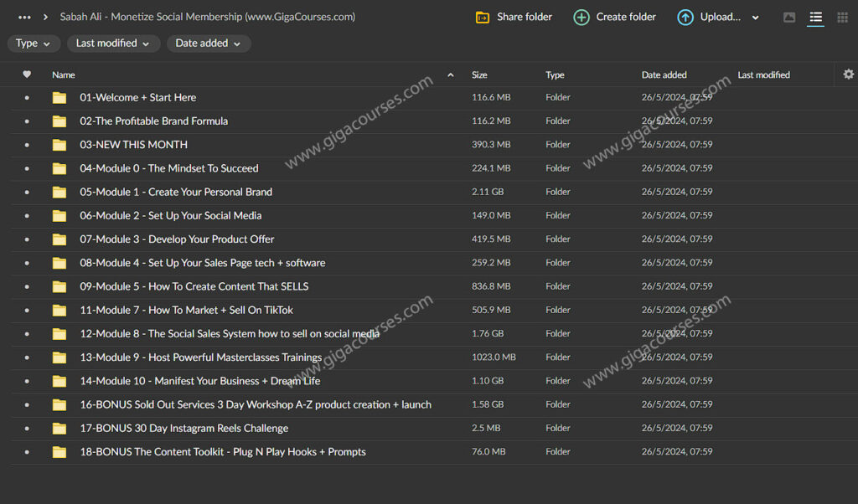The height and width of the screenshot is (504, 858).
Task: Toggle favorite dot for 18-BONUS Content Toolkit row
Action: click(x=26, y=451)
